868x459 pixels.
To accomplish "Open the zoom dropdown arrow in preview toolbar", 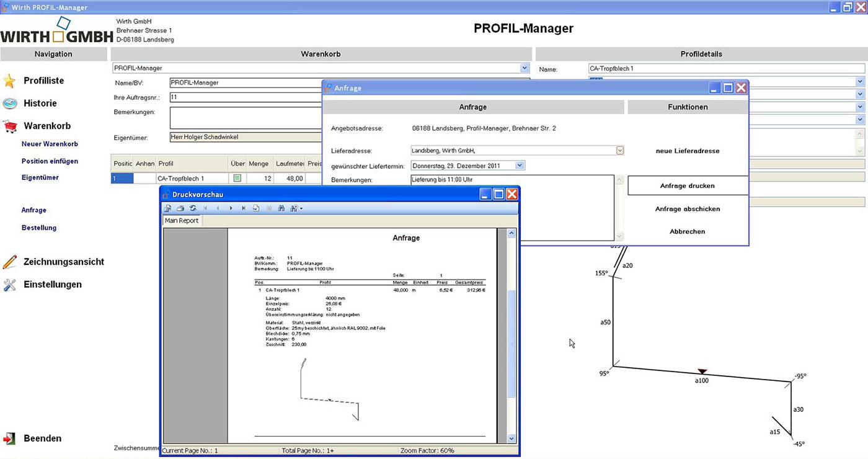I will pyautogui.click(x=301, y=208).
